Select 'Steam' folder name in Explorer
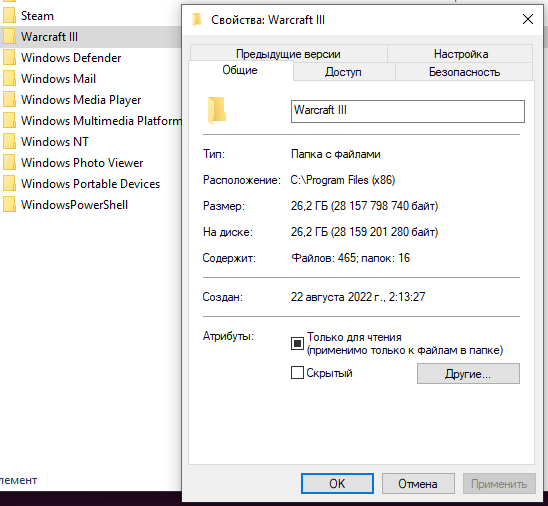Screen dimensions: 548x506 click(x=37, y=16)
